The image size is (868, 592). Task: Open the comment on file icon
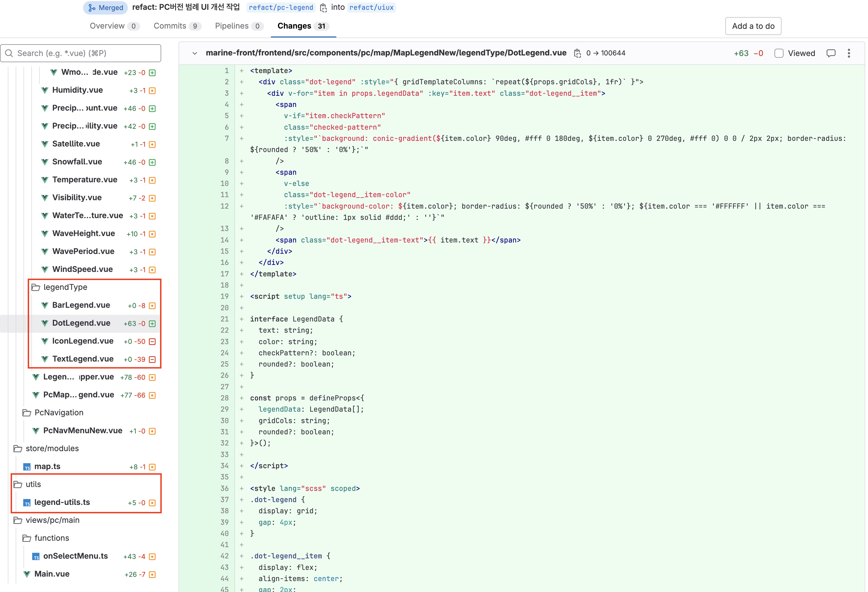831,53
